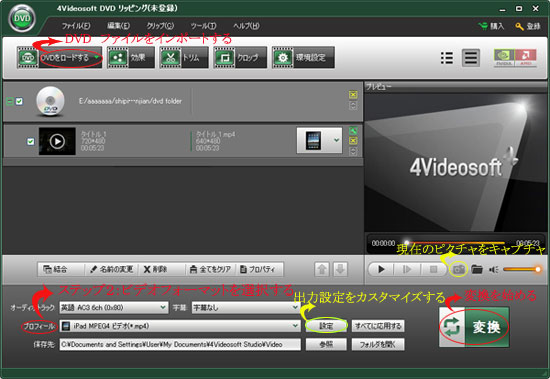Click すべてに応用する apply to all

coord(378,326)
